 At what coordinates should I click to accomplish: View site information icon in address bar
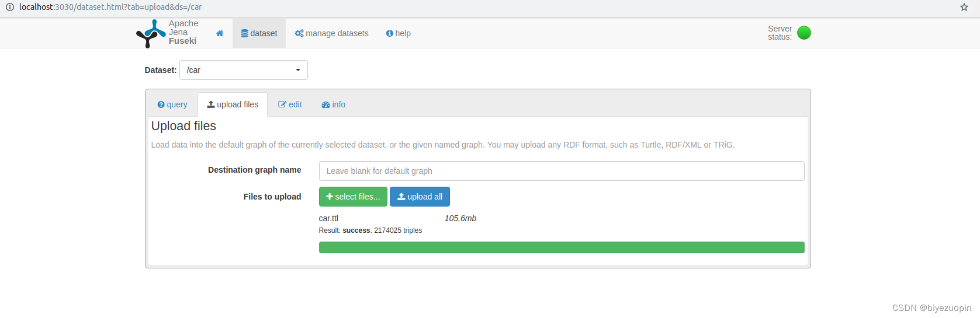(x=9, y=7)
